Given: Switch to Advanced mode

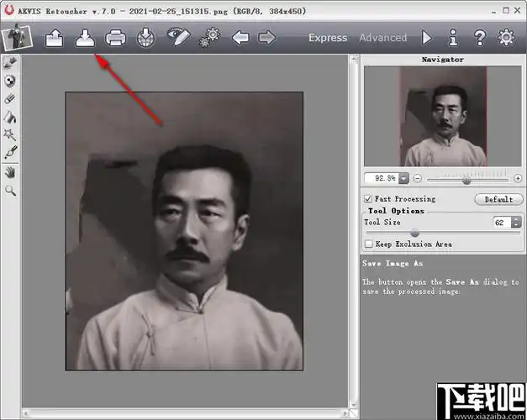Looking at the screenshot, I should pos(383,38).
